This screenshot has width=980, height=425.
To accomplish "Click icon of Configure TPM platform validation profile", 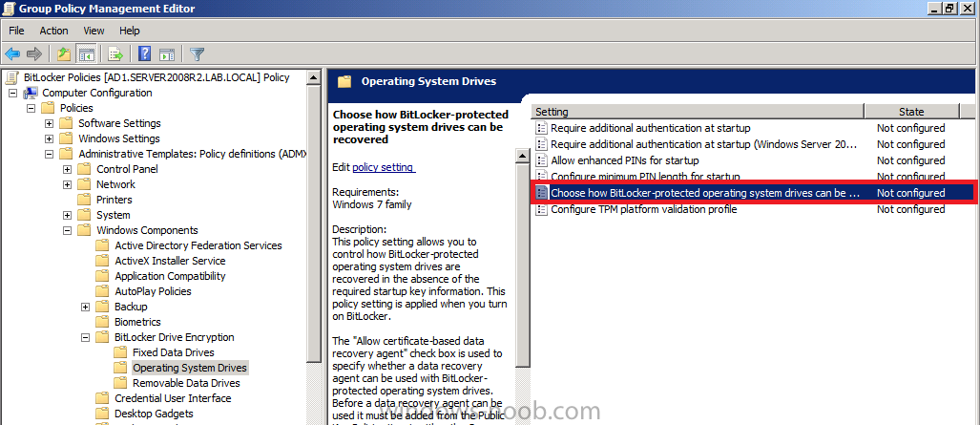I will click(x=541, y=210).
